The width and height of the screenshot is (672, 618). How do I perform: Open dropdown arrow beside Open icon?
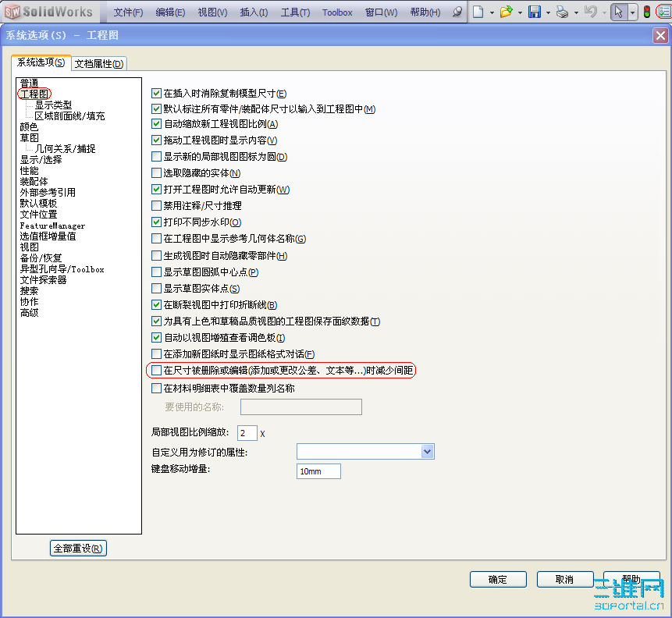tap(520, 12)
